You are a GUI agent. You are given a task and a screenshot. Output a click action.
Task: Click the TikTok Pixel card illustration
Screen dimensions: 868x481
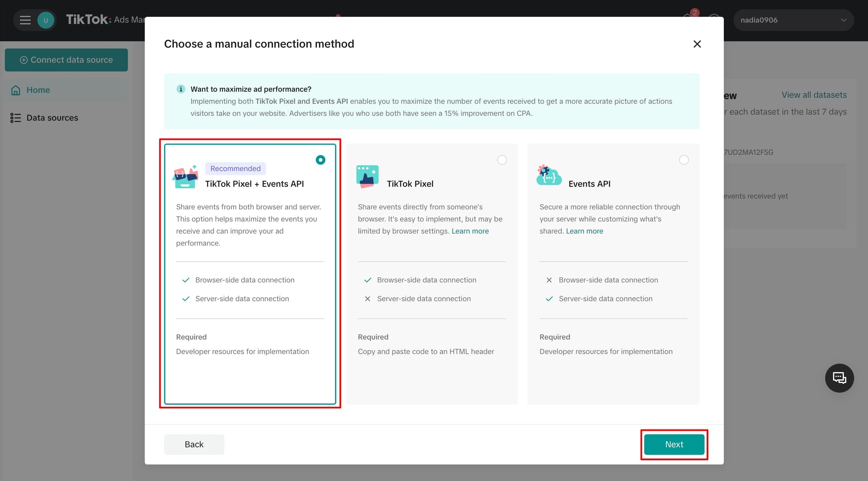click(x=367, y=176)
